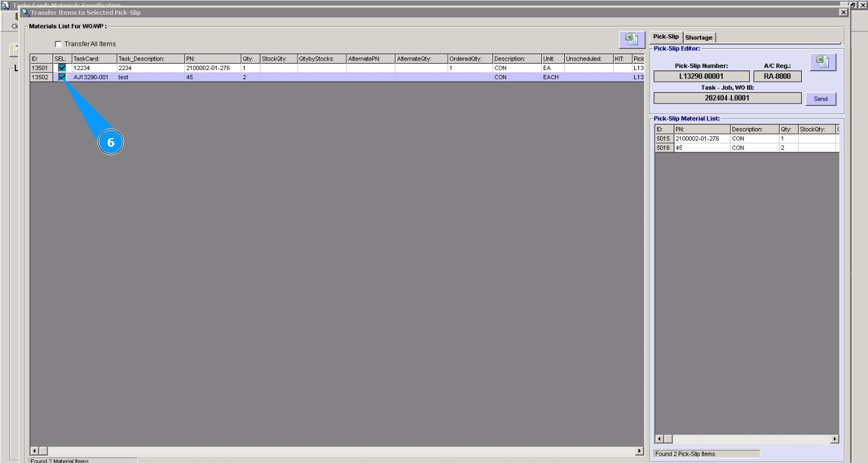Sort materials by TaskCard column header
This screenshot has width=868, height=463.
[x=94, y=59]
